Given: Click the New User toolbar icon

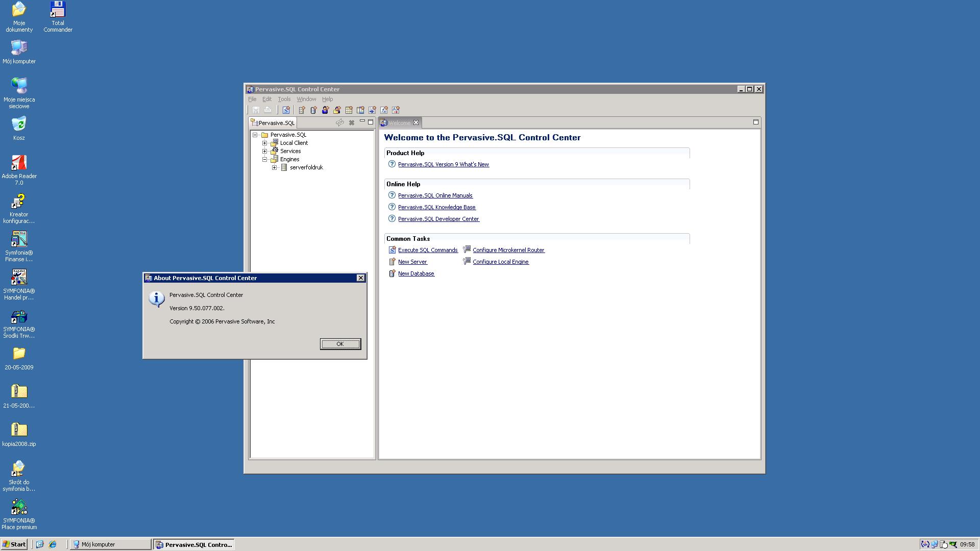Looking at the screenshot, I should pyautogui.click(x=325, y=110).
